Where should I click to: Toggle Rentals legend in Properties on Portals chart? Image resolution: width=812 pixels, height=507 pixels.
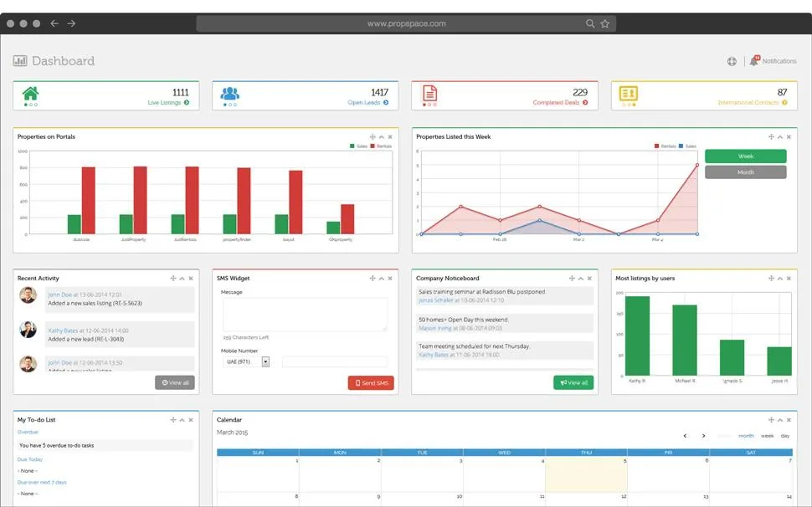coord(381,146)
